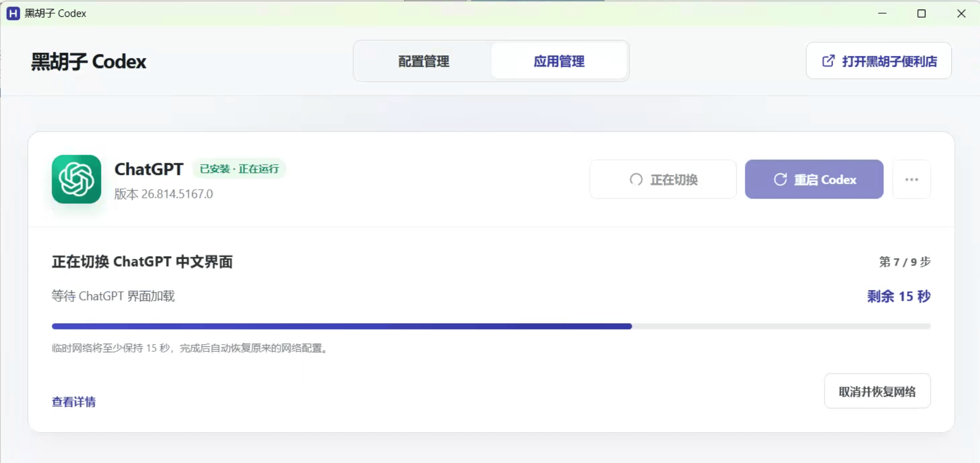Click the 正在切换 status button
The image size is (980, 463).
coord(663,179)
